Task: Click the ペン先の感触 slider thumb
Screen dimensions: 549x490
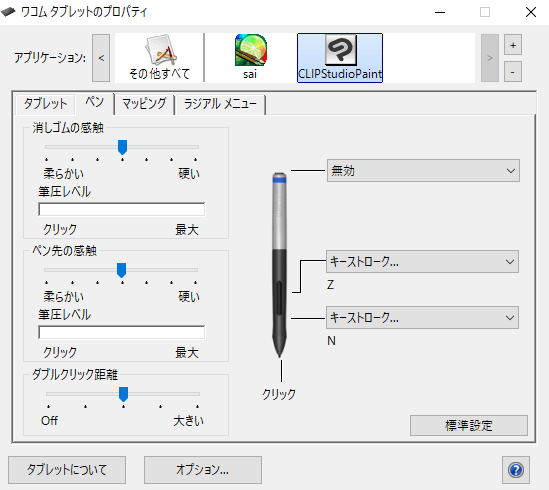Action: pyautogui.click(x=121, y=270)
